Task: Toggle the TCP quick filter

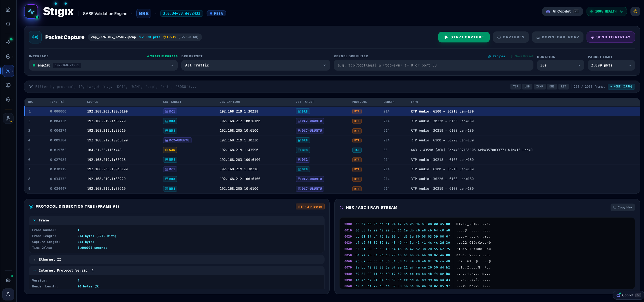Action: tap(516, 87)
